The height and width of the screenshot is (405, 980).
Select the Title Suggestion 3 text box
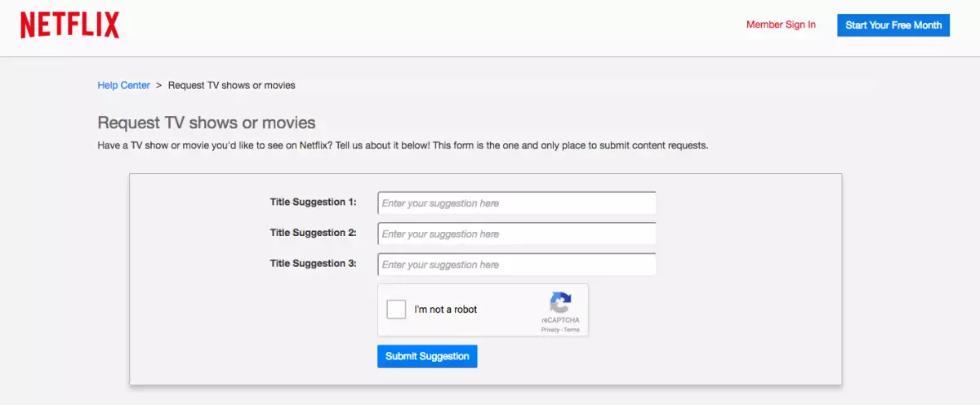click(516, 265)
